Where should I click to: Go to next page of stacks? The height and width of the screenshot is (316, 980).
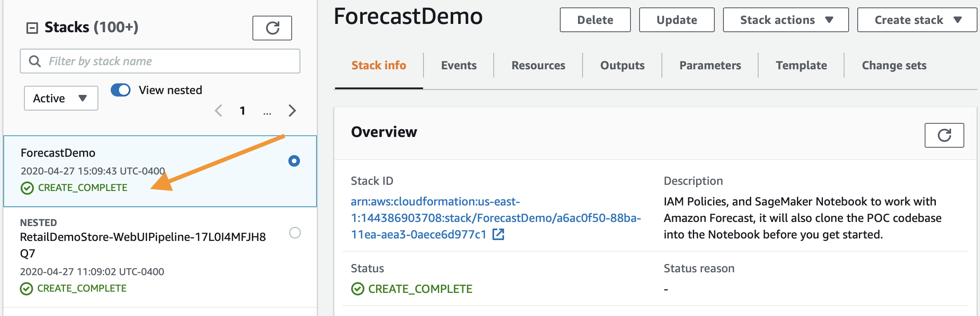pyautogui.click(x=292, y=111)
